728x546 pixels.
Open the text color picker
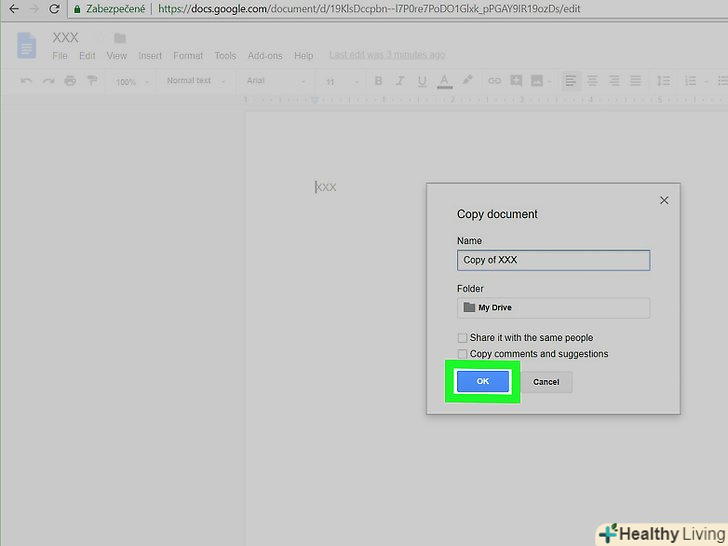click(443, 81)
